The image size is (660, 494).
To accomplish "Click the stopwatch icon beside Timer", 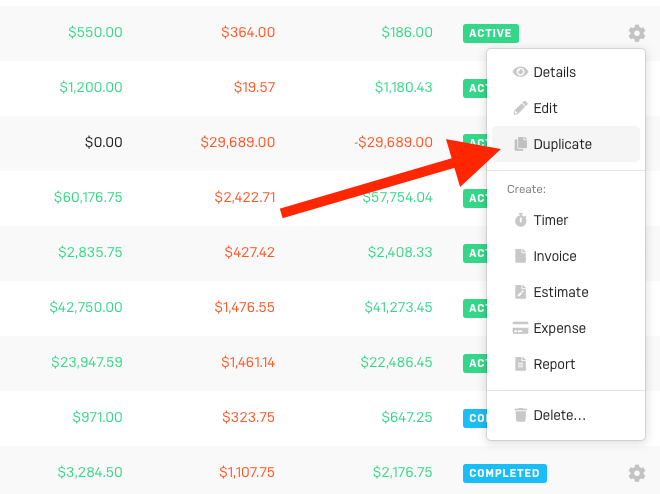I will coord(520,220).
